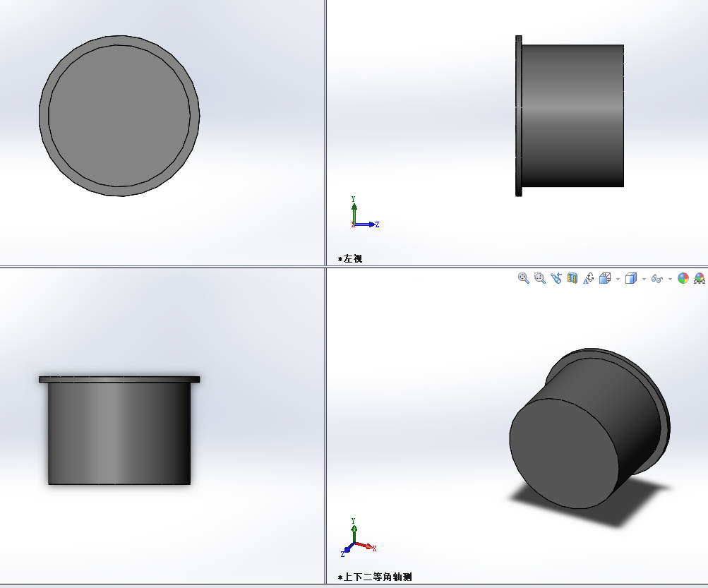Select the Zoom to Area tool
Screen dimensions: 708x588
pos(539,278)
